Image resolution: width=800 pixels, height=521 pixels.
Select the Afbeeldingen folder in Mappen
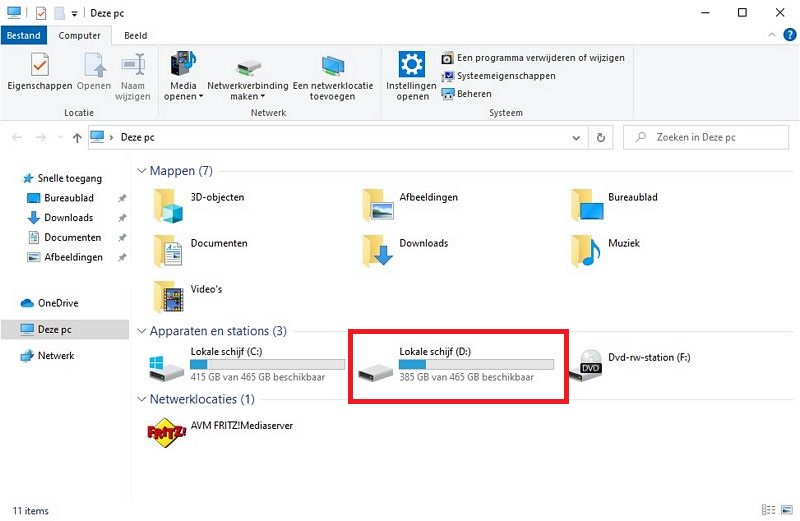tap(410, 205)
